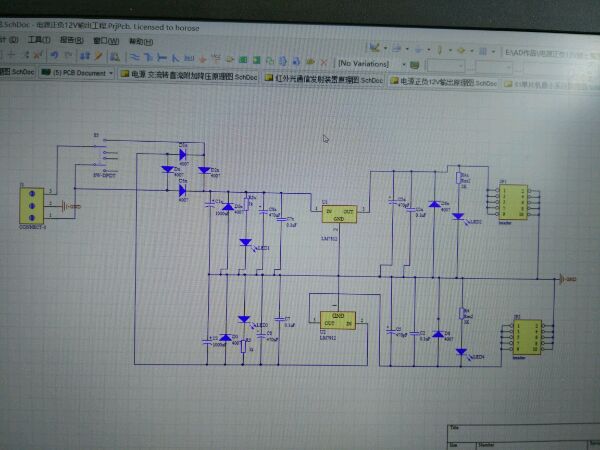Select the Place Sheet Entry tool
The image size is (600, 450).
tap(256, 60)
